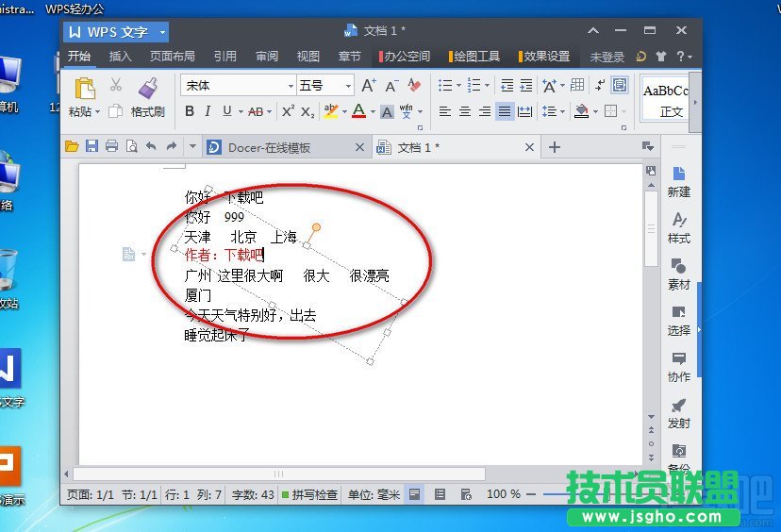The width and height of the screenshot is (781, 532).
Task: Apply the red font color A
Action: click(358, 111)
